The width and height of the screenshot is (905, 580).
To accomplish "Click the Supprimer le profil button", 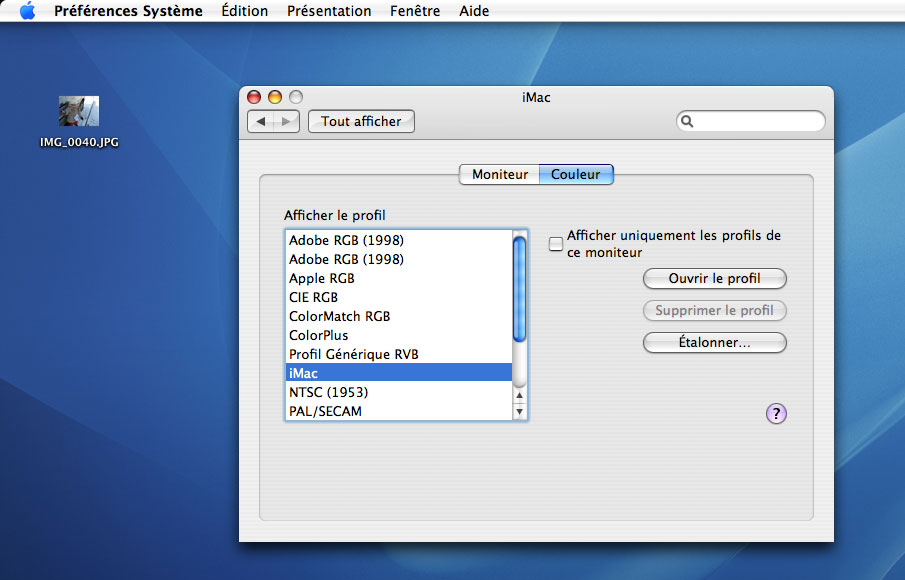I will [715, 310].
